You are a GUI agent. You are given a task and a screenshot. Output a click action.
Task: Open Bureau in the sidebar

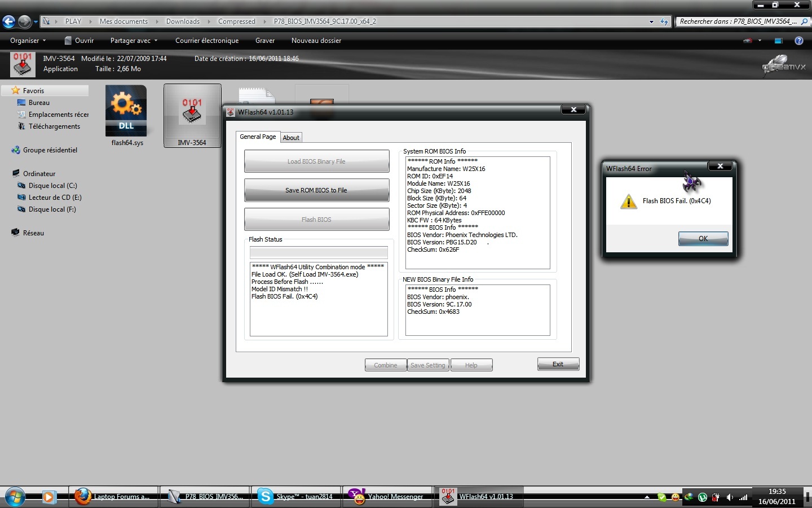(39, 103)
